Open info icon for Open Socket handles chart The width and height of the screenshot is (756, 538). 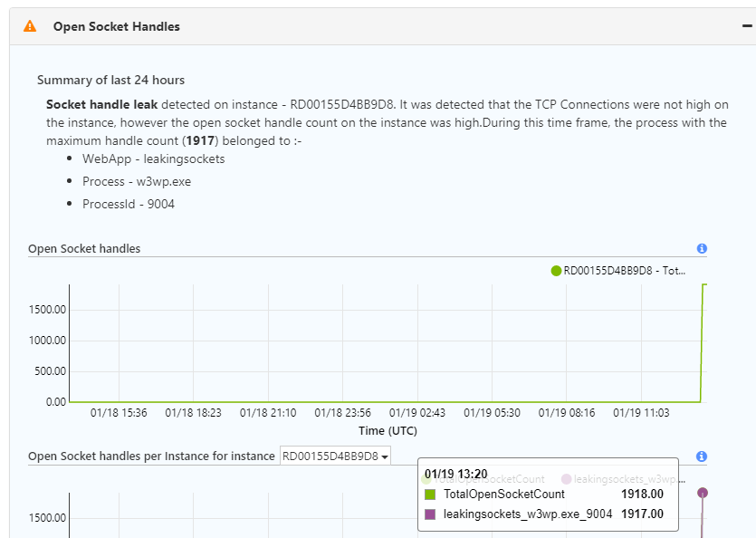click(x=702, y=248)
